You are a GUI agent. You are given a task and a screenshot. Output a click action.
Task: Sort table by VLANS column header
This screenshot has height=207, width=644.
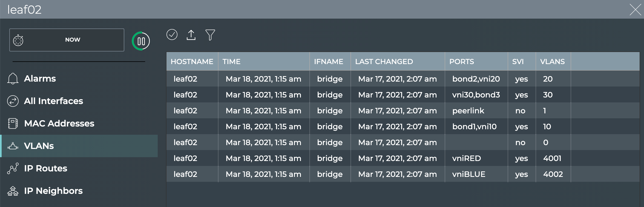click(x=552, y=62)
